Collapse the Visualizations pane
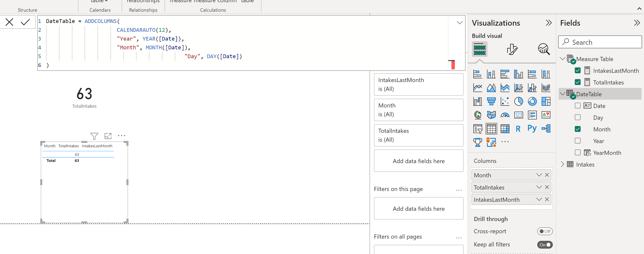This screenshot has width=644, height=254. click(548, 23)
